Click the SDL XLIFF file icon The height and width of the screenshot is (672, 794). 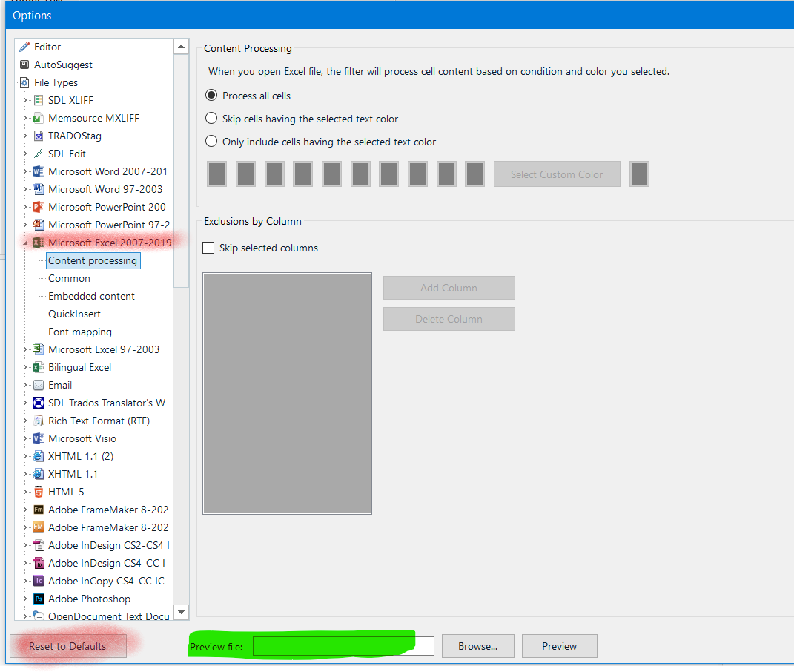(39, 100)
